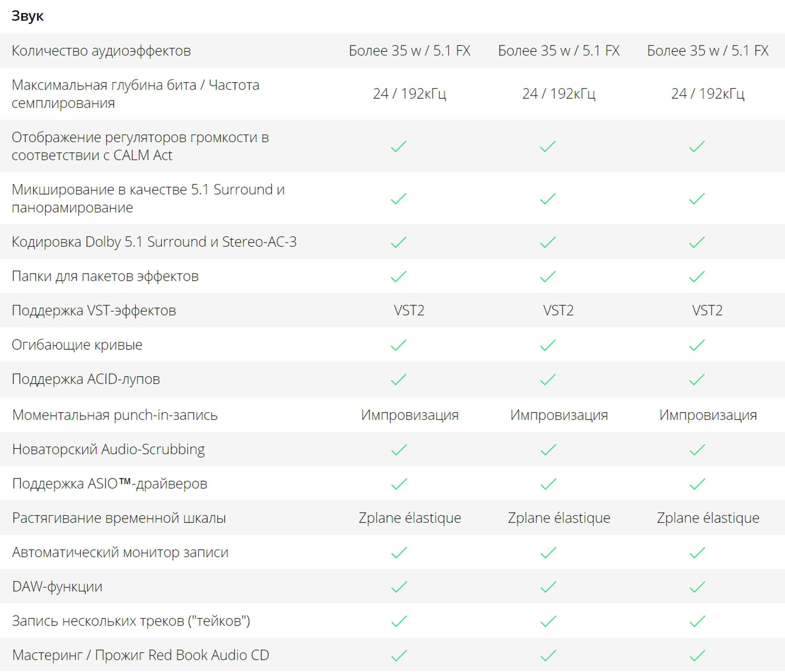Click middle-column checkmark for 5.1 Surround mixing

pyautogui.click(x=548, y=199)
